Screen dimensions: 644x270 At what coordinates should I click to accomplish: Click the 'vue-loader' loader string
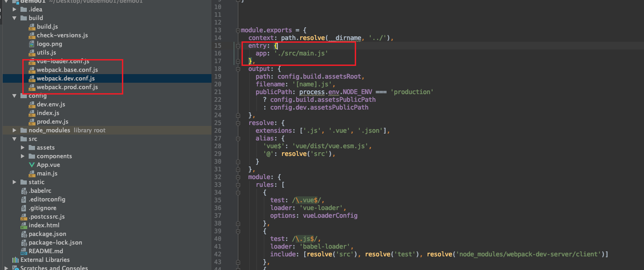[x=321, y=208]
